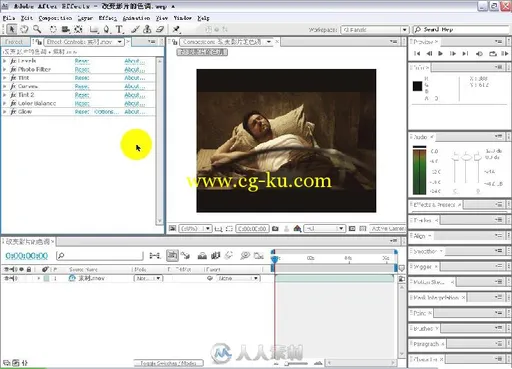Image resolution: width=512 pixels, height=369 pixels.
Task: Select the Rectangle mask tool
Action: click(94, 29)
